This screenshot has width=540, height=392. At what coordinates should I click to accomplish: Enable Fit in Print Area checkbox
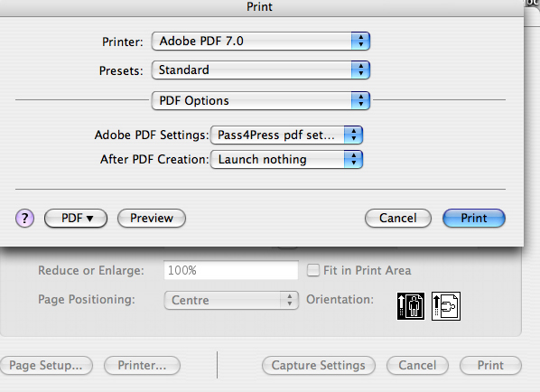tap(313, 270)
